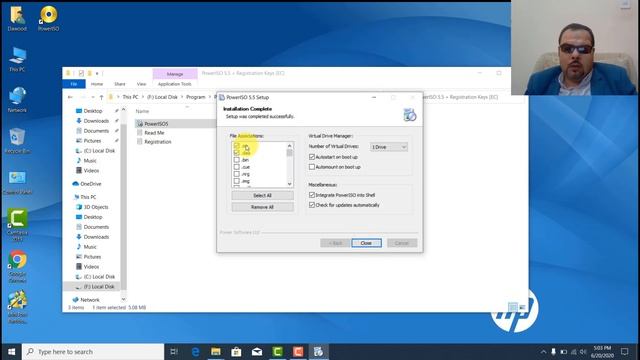The width and height of the screenshot is (640, 360).
Task: Open the Home ribbon tab
Action: click(97, 84)
